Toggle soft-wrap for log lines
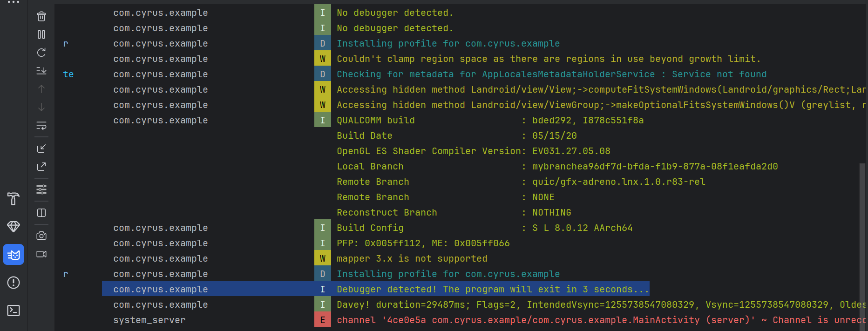 [41, 126]
